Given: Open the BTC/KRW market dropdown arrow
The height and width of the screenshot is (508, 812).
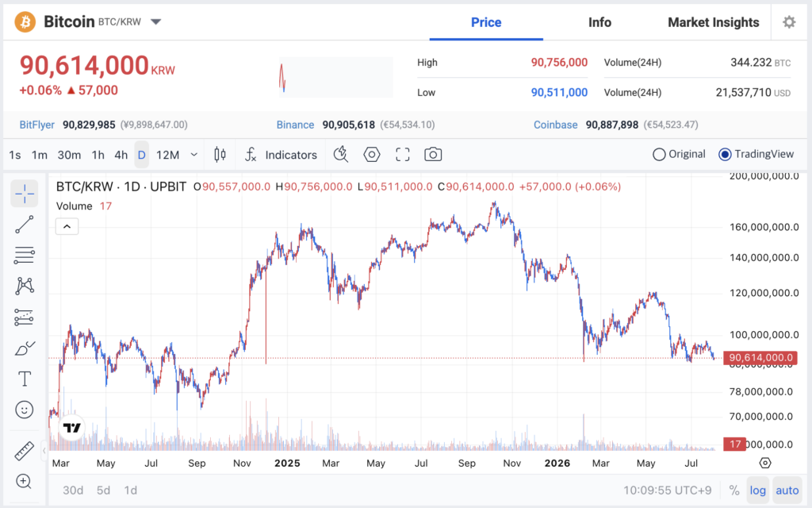Looking at the screenshot, I should coord(156,21).
